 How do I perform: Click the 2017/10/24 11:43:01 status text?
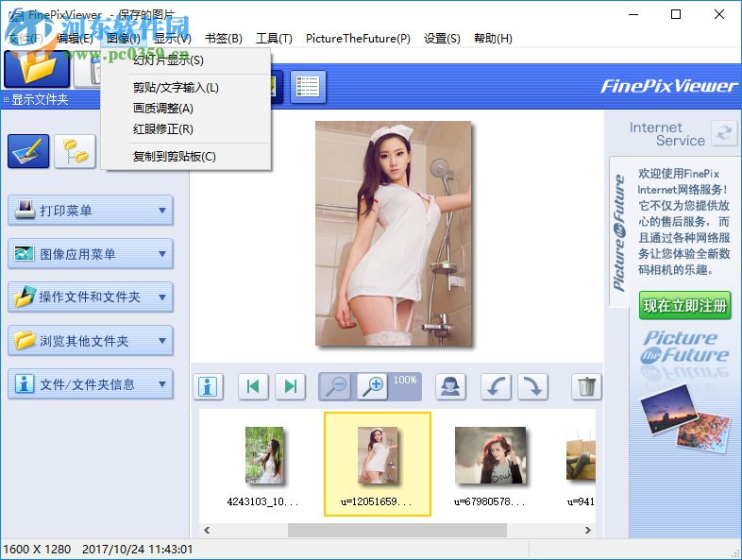click(x=137, y=549)
